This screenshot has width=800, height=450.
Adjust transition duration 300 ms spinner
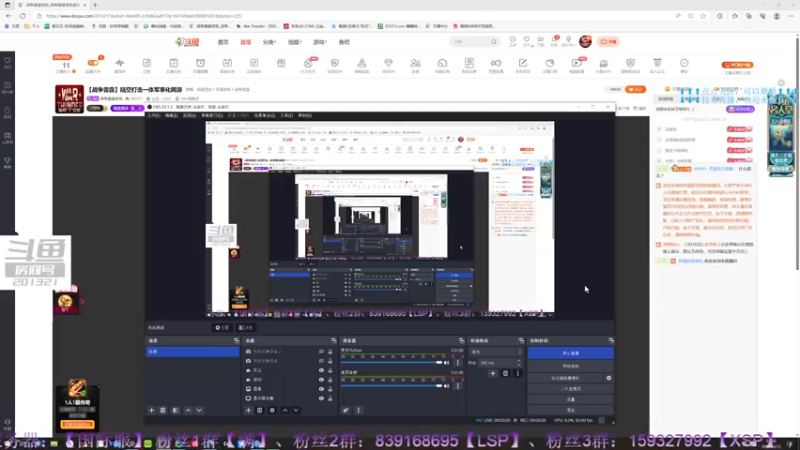coord(500,363)
